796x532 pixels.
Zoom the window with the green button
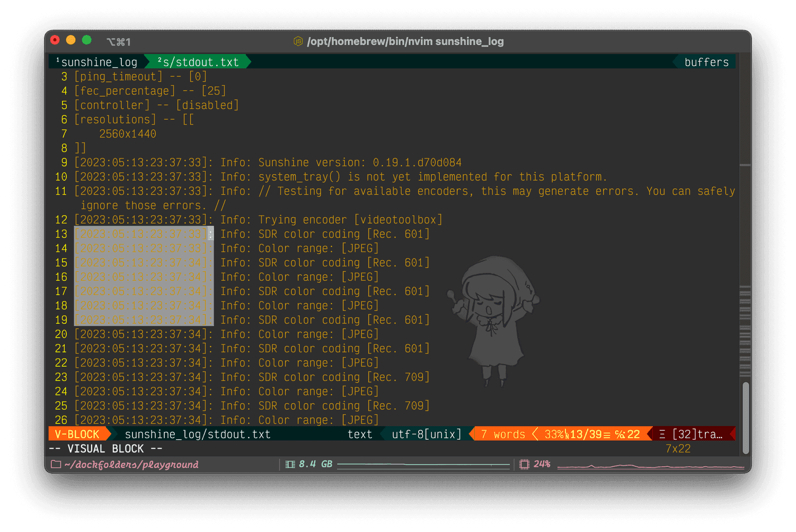(x=87, y=40)
